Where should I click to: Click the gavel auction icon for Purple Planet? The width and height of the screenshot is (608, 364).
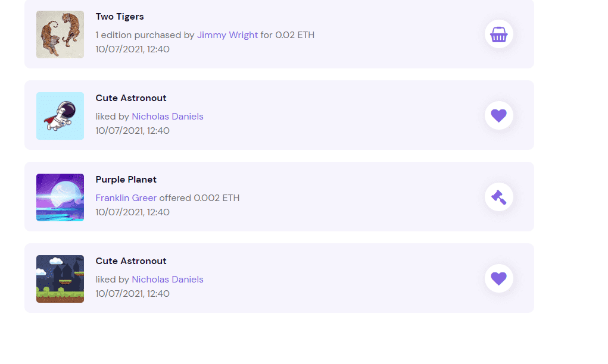pyautogui.click(x=498, y=197)
